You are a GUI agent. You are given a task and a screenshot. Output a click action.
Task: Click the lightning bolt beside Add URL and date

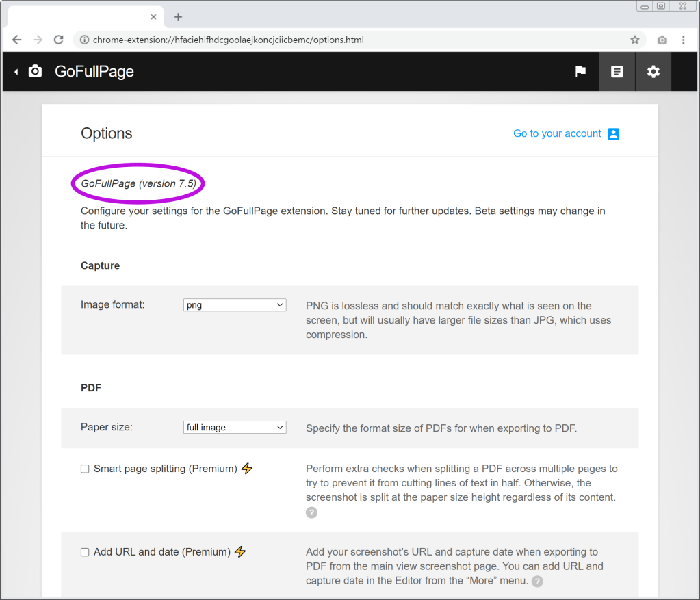click(x=239, y=551)
